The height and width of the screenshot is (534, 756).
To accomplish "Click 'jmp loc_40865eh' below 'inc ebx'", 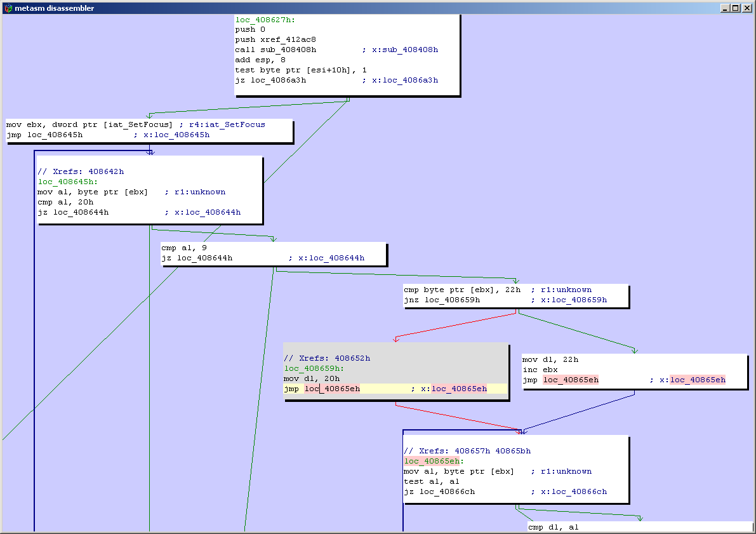I will coord(560,380).
